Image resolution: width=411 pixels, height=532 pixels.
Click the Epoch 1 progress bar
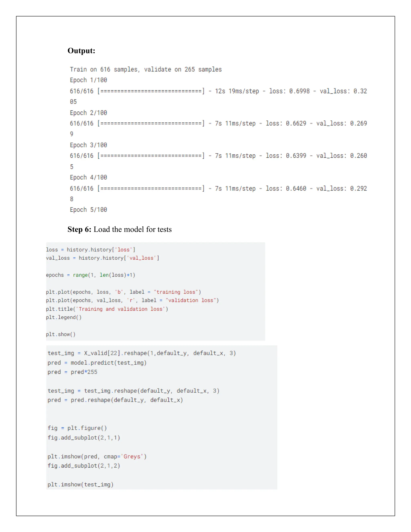(x=151, y=91)
